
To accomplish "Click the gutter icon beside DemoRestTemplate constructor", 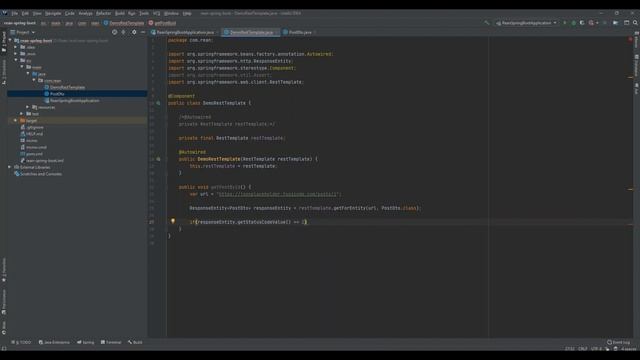I will pos(158,159).
